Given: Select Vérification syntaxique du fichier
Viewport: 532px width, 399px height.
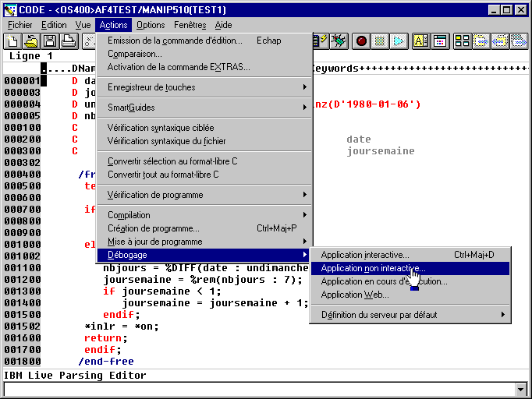Looking at the screenshot, I should coord(166,141).
